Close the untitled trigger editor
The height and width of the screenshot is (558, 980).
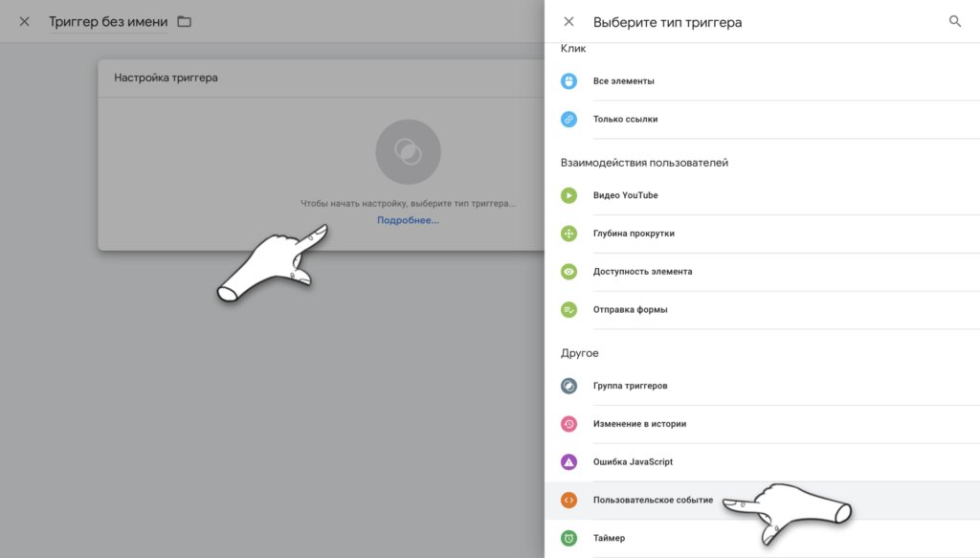tap(24, 21)
